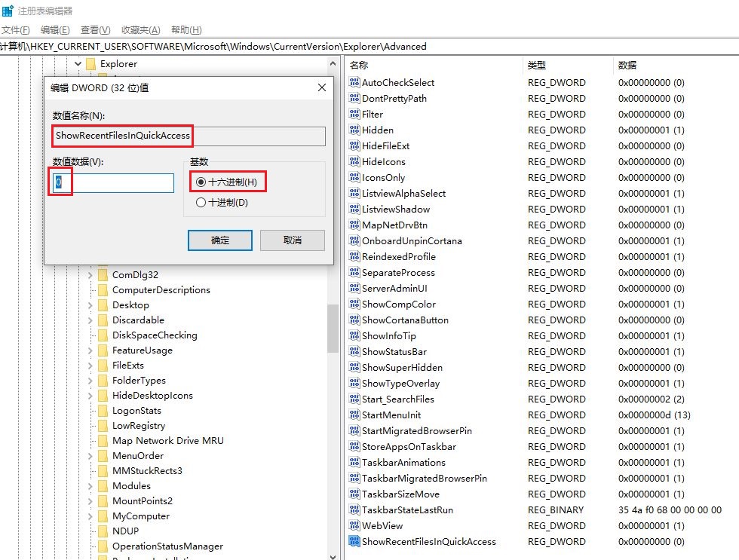Expand the ComDlg32 tree node

pyautogui.click(x=90, y=275)
